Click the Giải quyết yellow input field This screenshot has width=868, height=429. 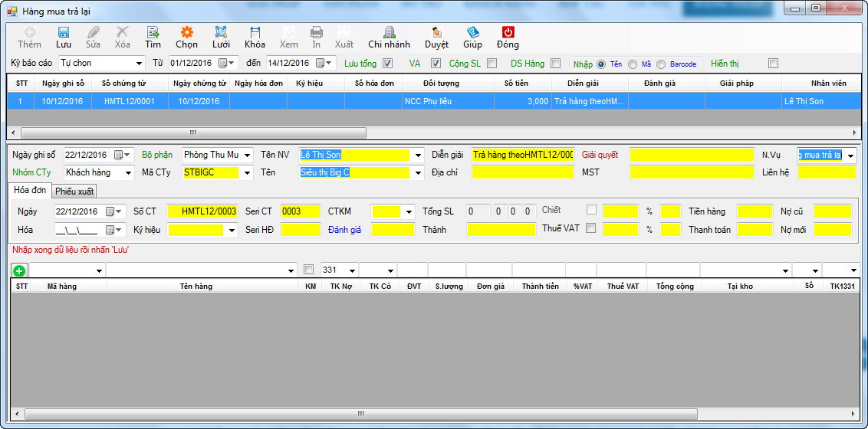692,155
